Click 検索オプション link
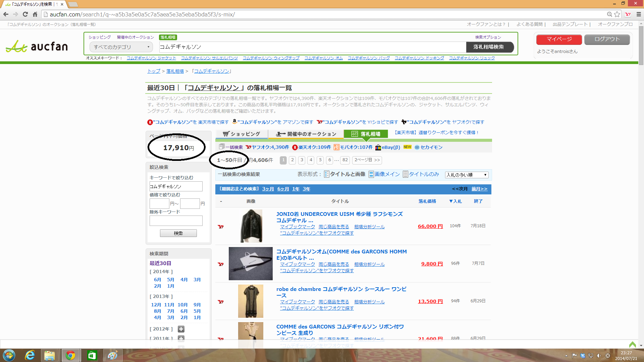The height and width of the screenshot is (362, 644). pyautogui.click(x=488, y=37)
